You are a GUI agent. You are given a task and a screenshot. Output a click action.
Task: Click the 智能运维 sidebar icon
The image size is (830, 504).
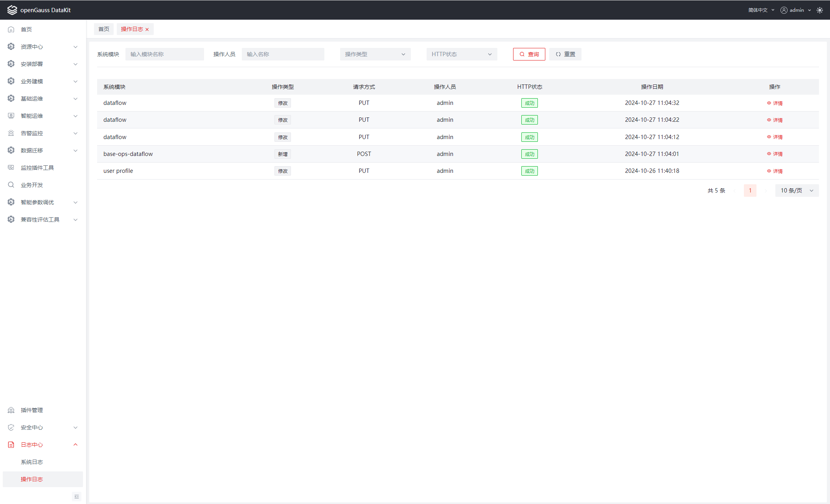click(x=11, y=116)
